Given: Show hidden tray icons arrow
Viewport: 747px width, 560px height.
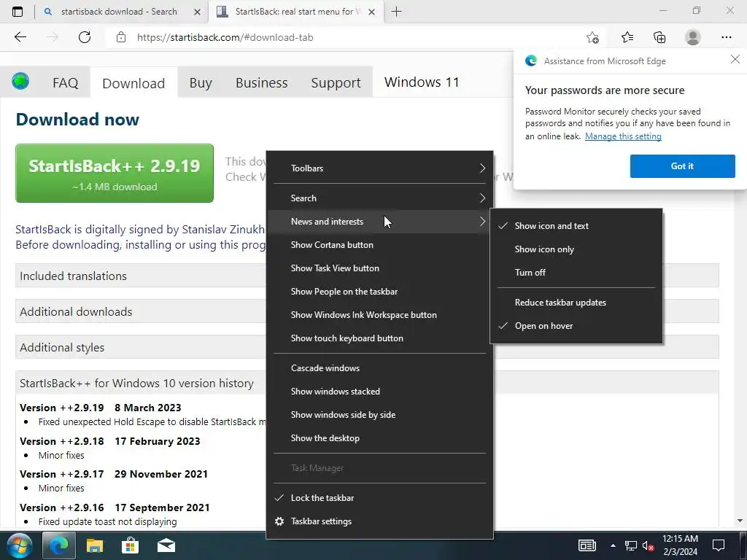Looking at the screenshot, I should pos(613,545).
